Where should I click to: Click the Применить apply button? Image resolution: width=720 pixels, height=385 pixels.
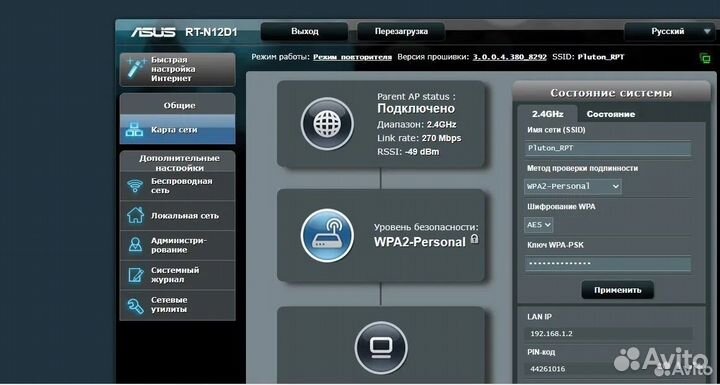tap(617, 290)
